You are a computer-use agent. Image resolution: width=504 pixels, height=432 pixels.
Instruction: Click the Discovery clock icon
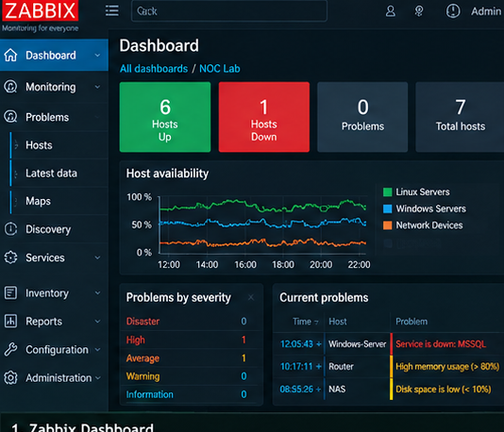pyautogui.click(x=10, y=229)
